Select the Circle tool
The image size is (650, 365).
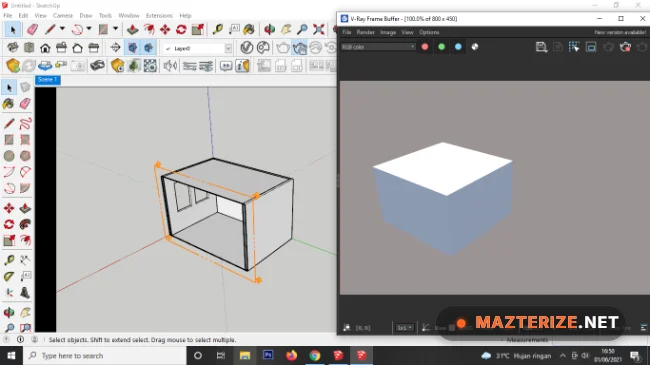(x=9, y=156)
